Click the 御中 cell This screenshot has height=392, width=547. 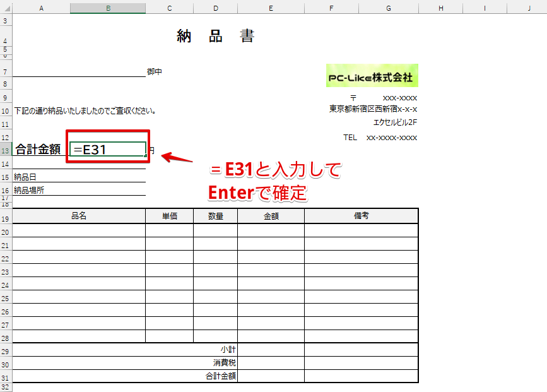[155, 71]
